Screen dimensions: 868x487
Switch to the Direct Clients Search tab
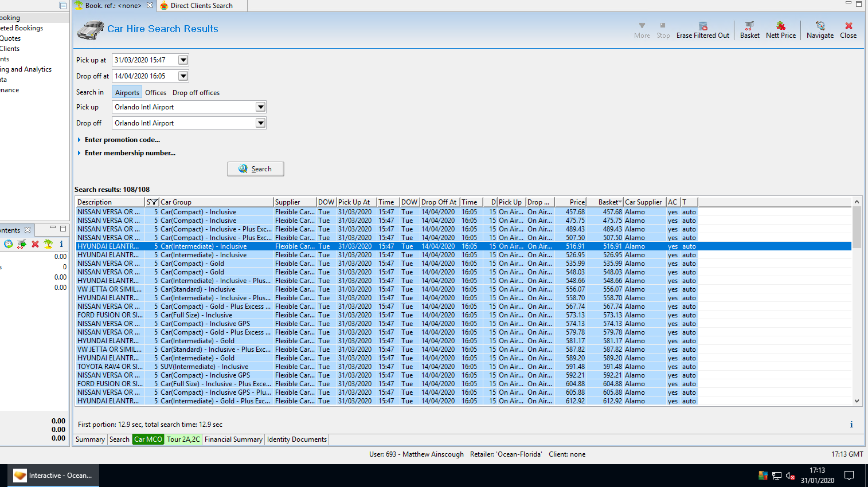(201, 6)
